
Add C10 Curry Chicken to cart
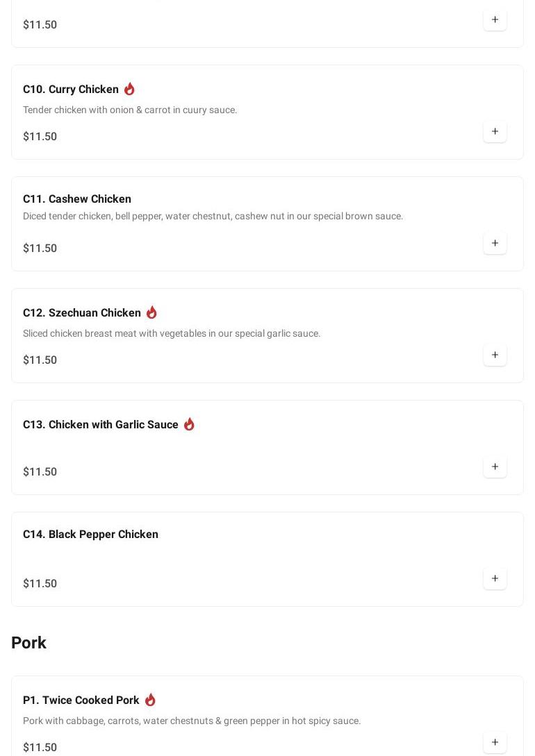pos(495,131)
